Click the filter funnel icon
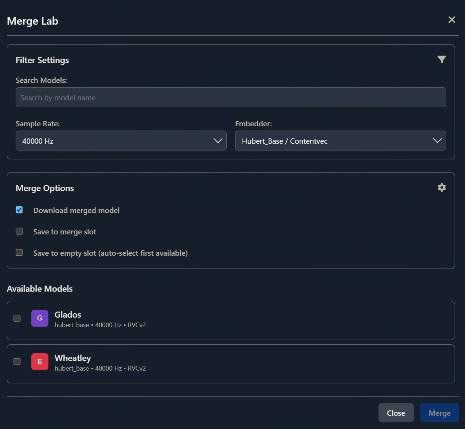The image size is (465, 429). [x=442, y=60]
